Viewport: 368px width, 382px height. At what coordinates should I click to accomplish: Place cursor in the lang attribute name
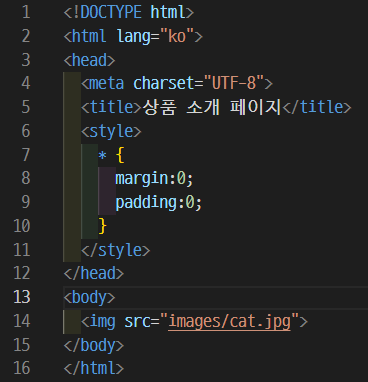134,36
